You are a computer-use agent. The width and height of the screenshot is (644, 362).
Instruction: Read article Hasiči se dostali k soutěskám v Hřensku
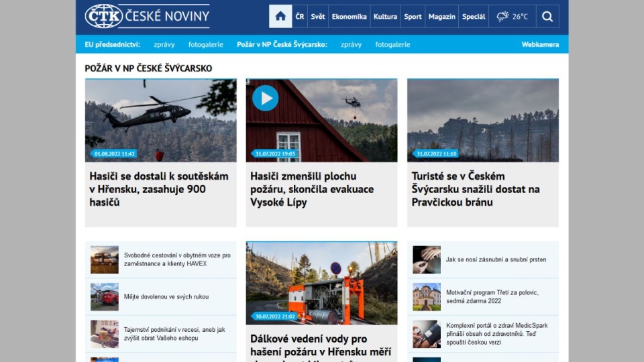coord(159,189)
